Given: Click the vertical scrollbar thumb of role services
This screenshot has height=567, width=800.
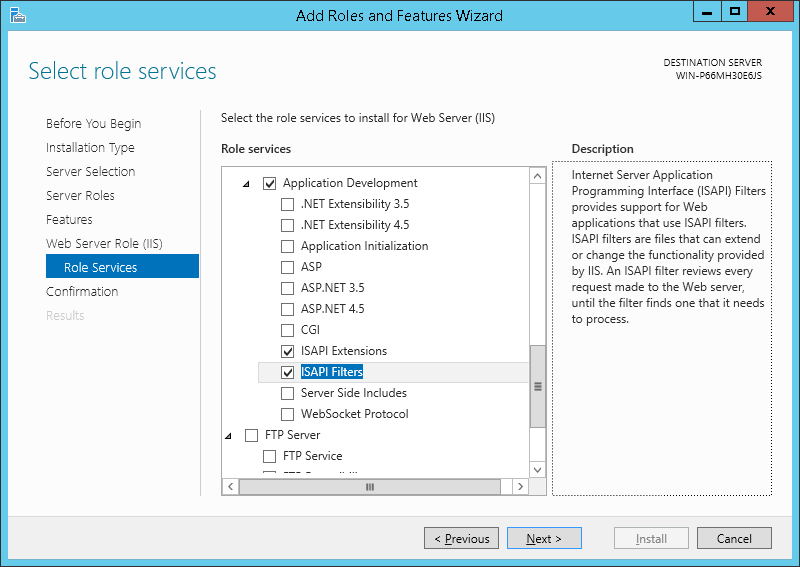Looking at the screenshot, I should (x=537, y=386).
